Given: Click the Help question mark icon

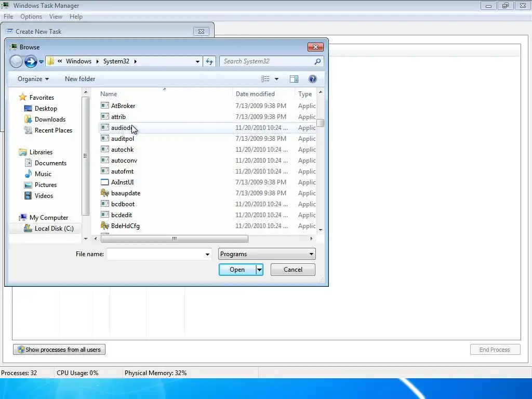Looking at the screenshot, I should tap(312, 79).
